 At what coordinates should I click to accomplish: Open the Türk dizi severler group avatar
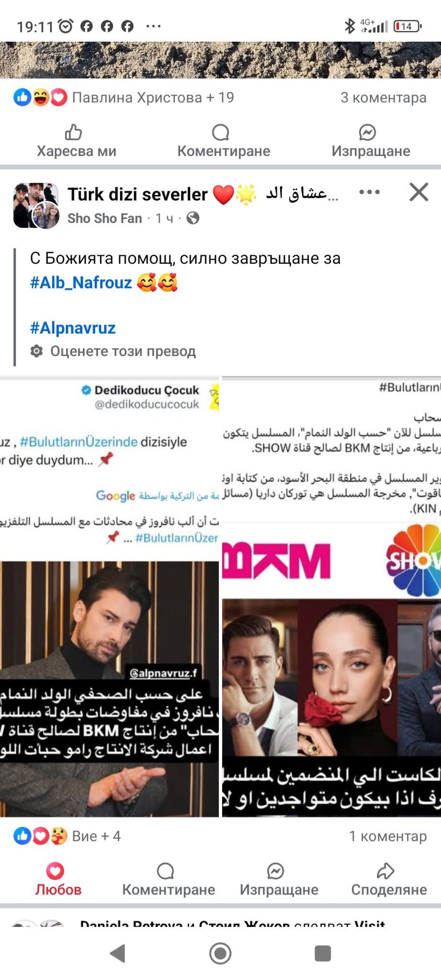tap(36, 205)
